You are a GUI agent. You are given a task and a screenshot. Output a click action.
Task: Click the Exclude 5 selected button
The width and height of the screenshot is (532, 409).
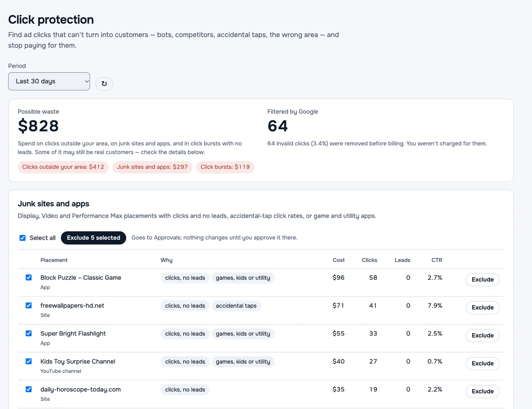(94, 238)
